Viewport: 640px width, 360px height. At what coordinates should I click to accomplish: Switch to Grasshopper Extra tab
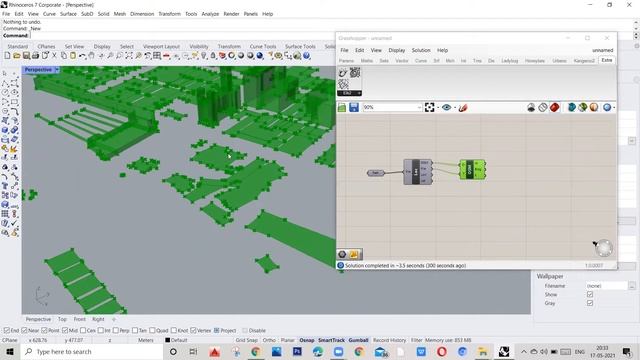click(x=607, y=60)
